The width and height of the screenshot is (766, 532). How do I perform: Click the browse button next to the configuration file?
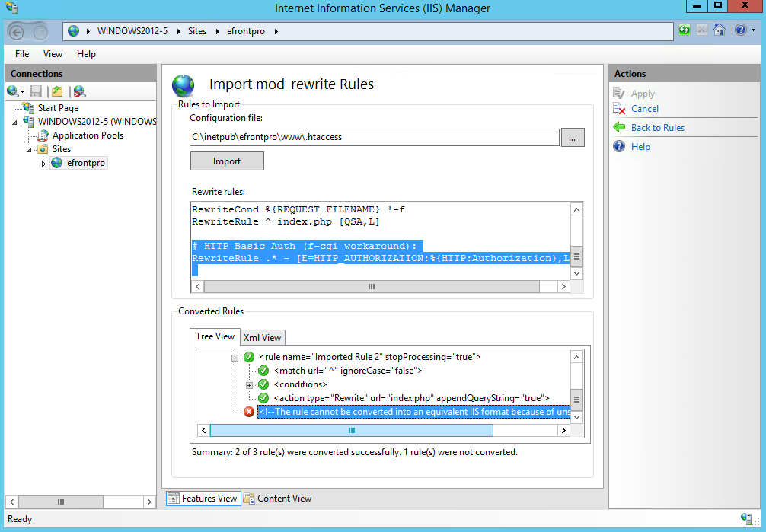tap(572, 138)
